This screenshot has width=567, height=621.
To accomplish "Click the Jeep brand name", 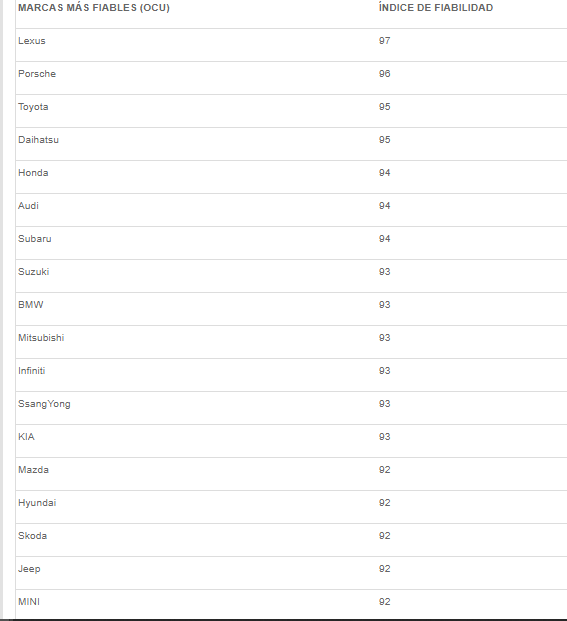I will [x=29, y=569].
